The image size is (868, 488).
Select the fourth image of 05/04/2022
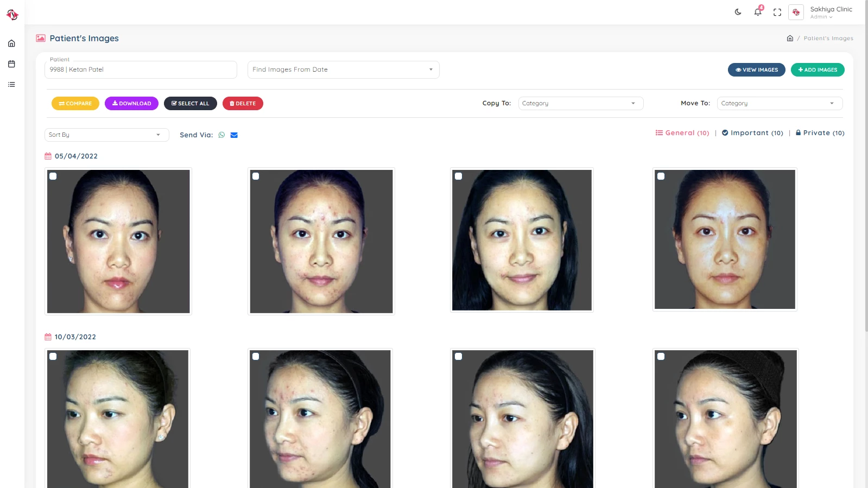(661, 176)
